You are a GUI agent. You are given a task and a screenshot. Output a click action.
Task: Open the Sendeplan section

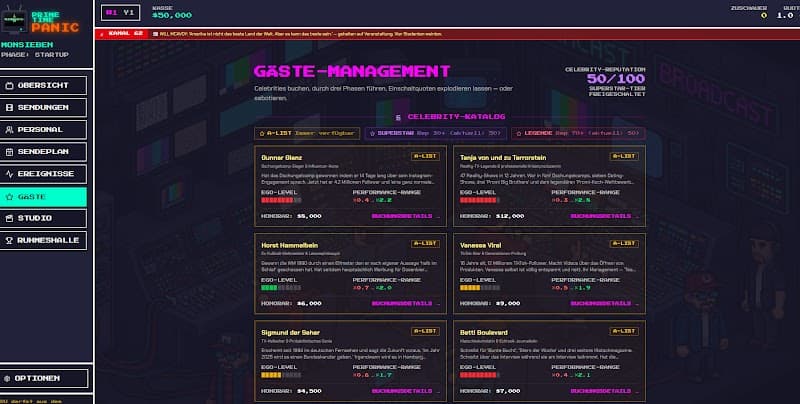43,152
